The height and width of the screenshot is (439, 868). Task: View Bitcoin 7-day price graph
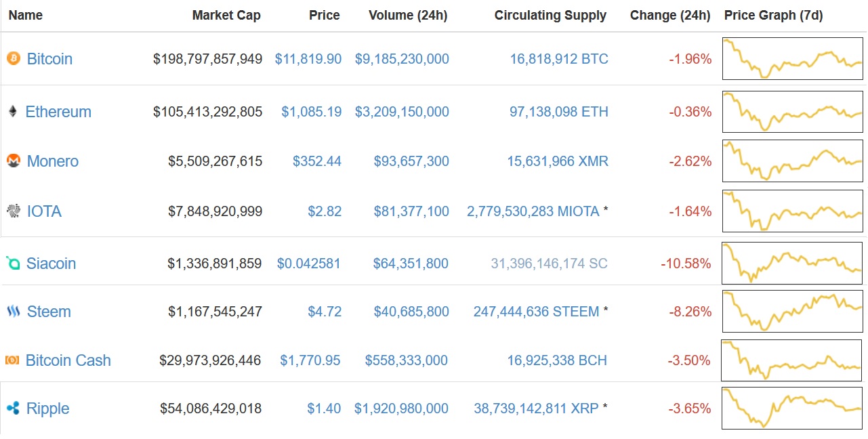point(792,59)
